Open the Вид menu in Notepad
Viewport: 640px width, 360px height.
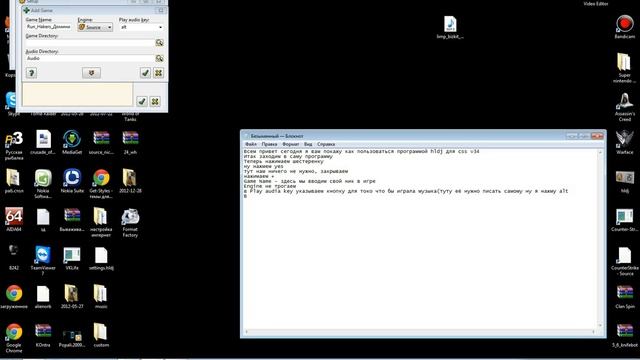tap(308, 144)
